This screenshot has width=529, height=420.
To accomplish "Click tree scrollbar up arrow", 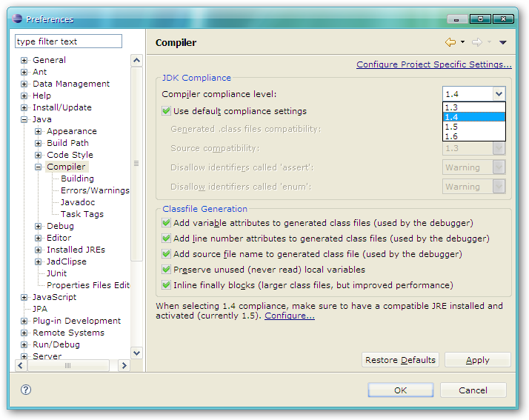I will 136,61.
